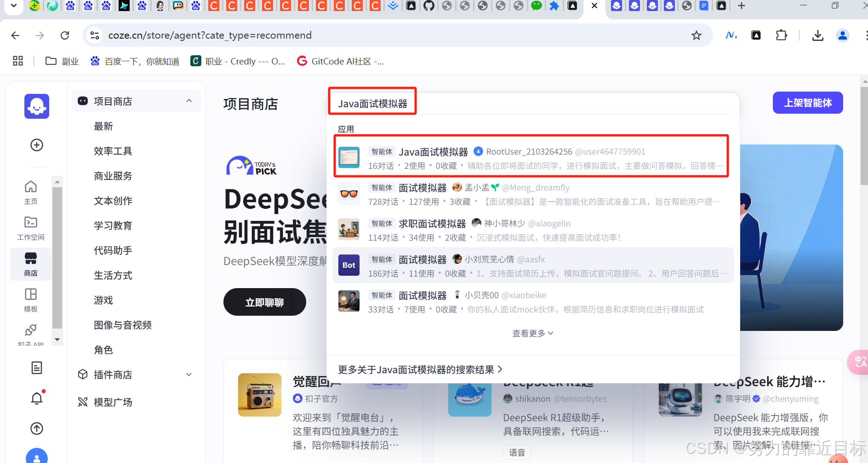Click the tab search dropdown arrow
The image size is (868, 463).
click(14, 6)
